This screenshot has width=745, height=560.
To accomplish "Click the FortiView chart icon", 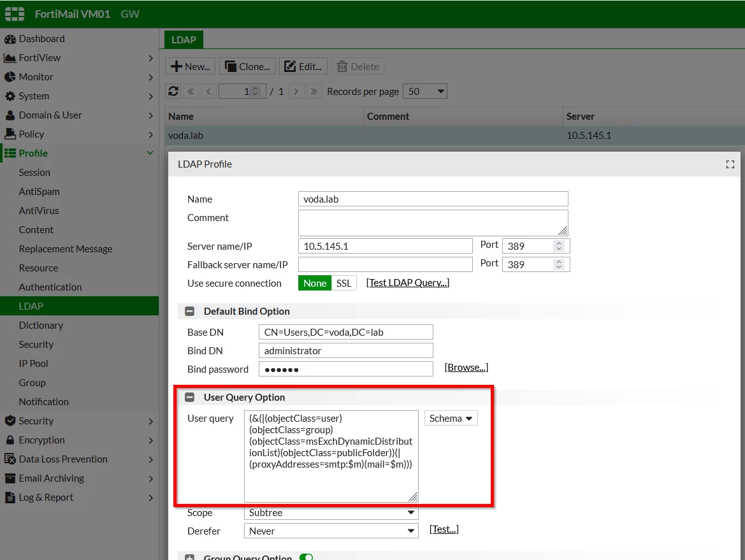I will point(10,58).
